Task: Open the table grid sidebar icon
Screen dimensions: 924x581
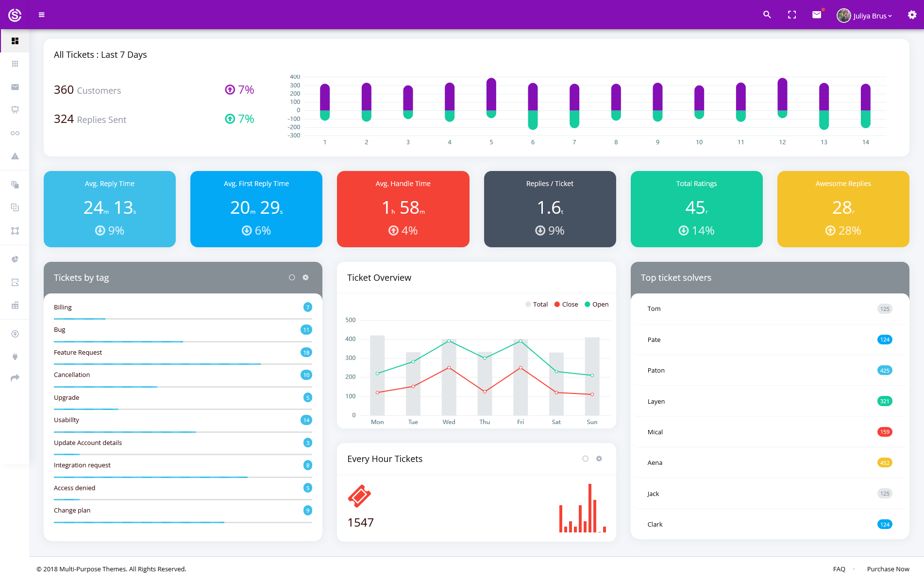Action: (15, 306)
